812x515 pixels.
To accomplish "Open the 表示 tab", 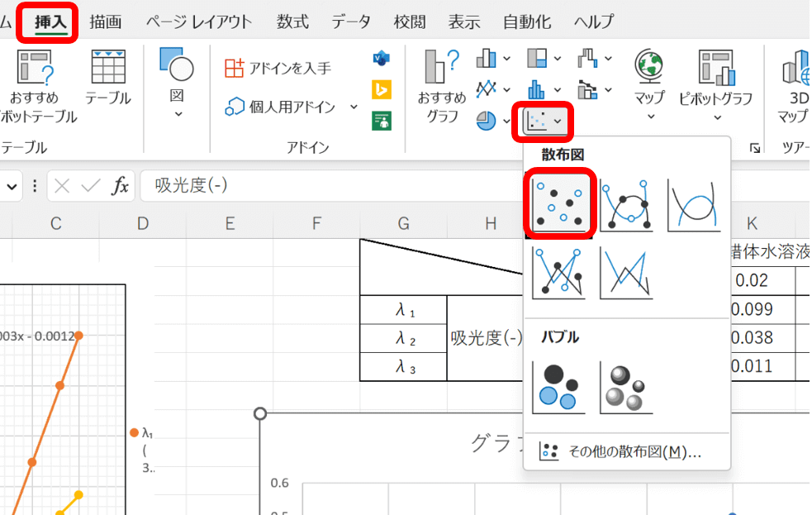I will pos(464,22).
